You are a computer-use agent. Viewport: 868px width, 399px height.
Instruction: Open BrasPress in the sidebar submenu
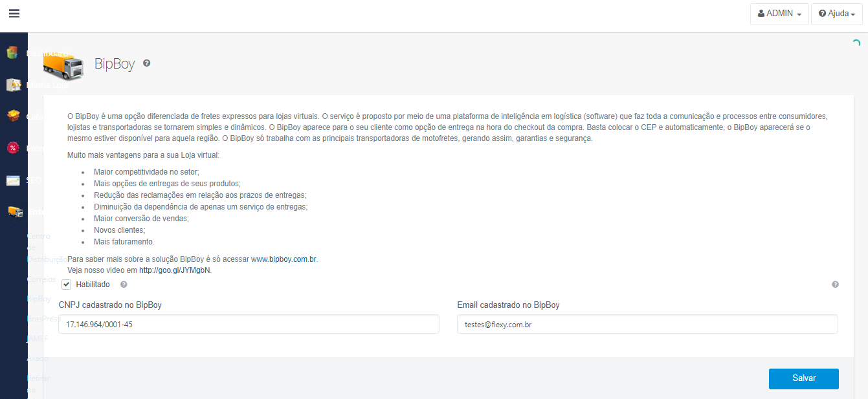(43, 319)
